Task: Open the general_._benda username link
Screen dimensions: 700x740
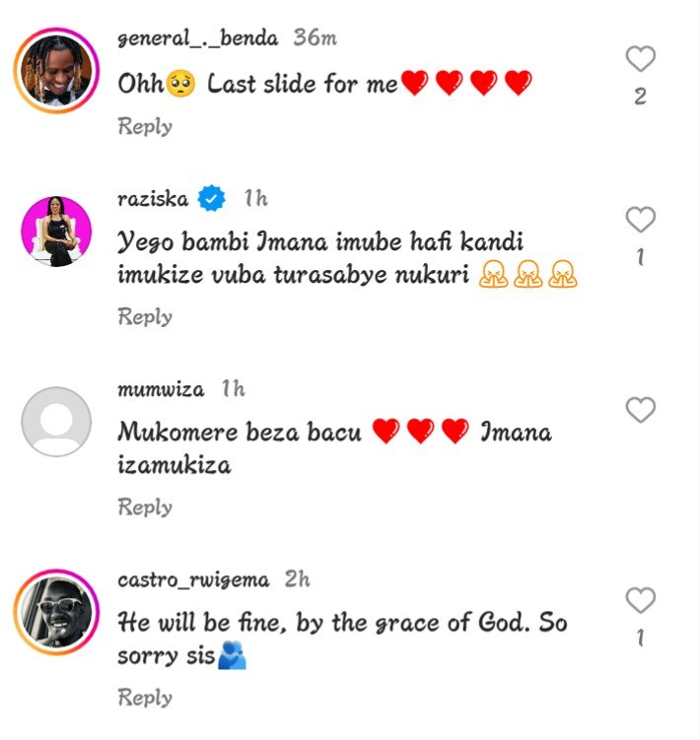Action: 197,38
